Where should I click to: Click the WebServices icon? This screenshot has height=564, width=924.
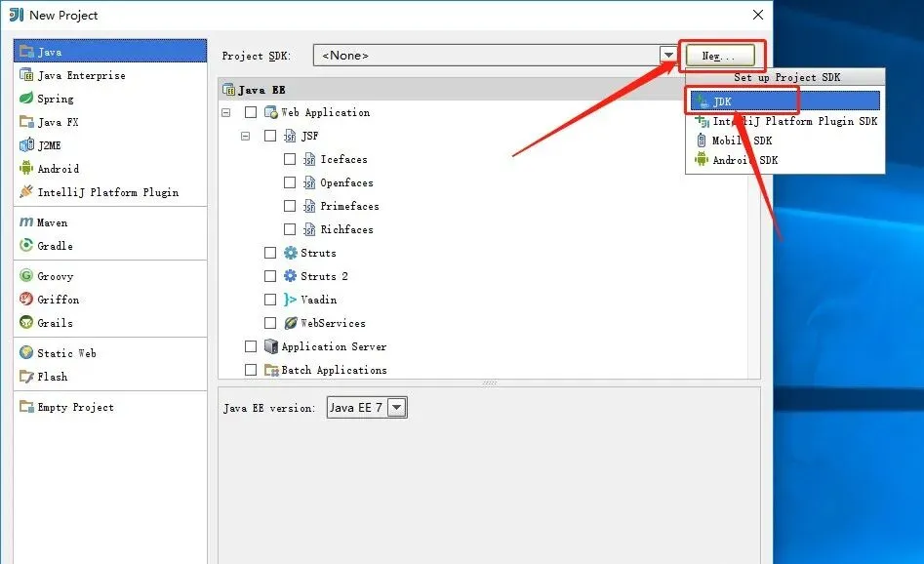pyautogui.click(x=291, y=323)
